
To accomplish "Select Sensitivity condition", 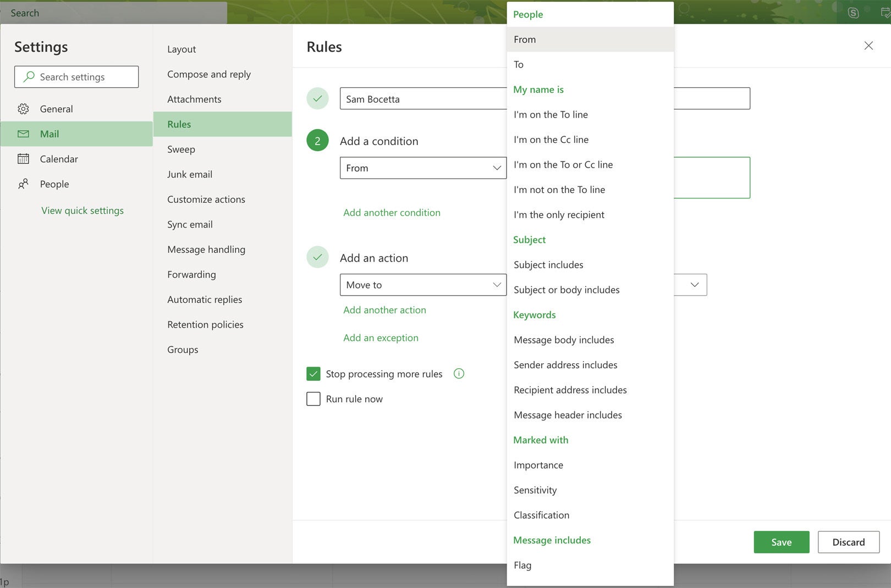I will (x=590, y=490).
